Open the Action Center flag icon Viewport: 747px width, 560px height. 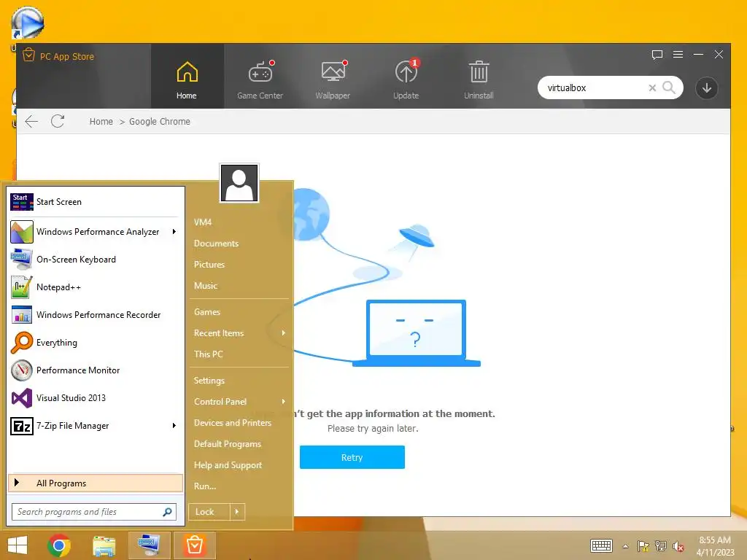(643, 546)
